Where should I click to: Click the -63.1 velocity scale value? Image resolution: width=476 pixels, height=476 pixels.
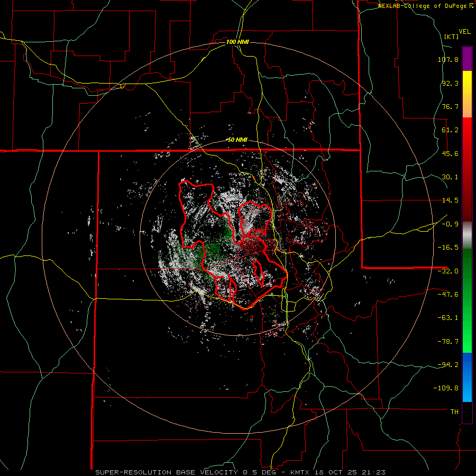(448, 318)
